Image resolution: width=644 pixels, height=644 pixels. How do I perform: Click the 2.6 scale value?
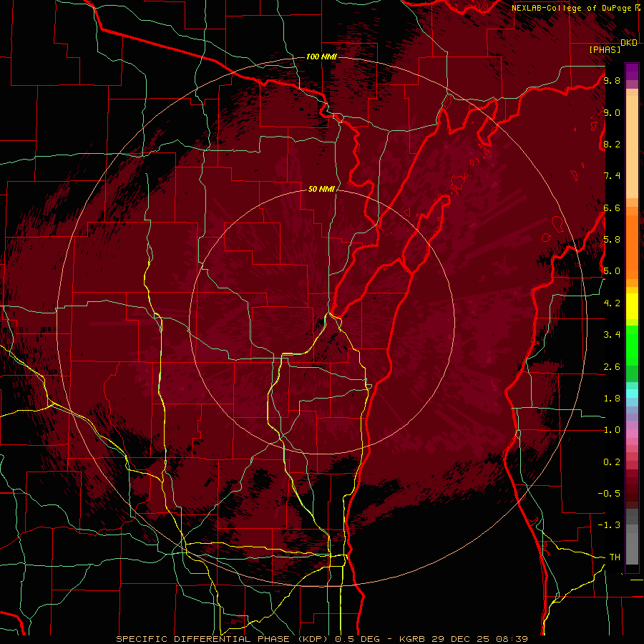612,367
